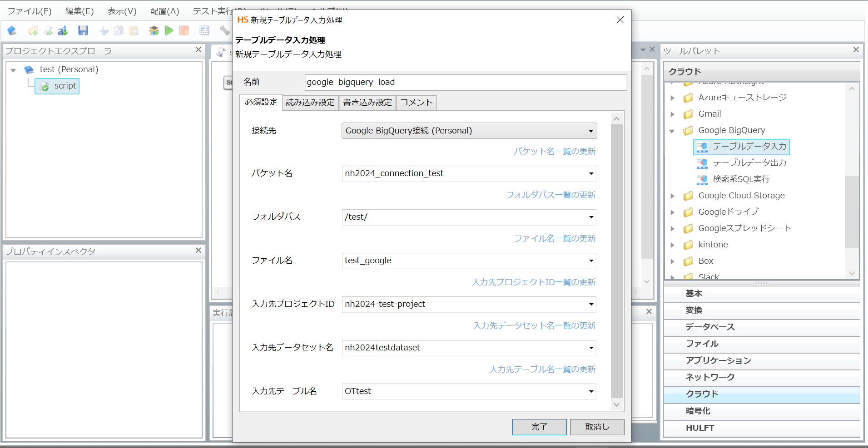Click the wrench settings toolbar icon
The width and height of the screenshot is (868, 448).
[224, 30]
